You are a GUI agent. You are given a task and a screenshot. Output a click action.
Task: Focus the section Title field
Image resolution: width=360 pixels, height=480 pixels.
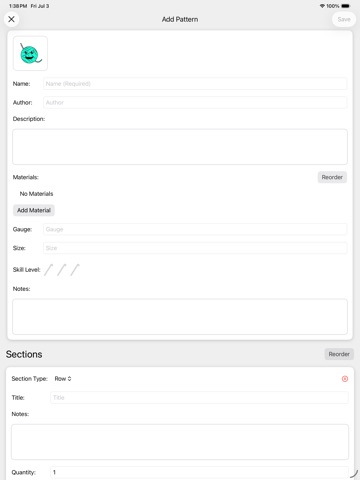point(199,397)
